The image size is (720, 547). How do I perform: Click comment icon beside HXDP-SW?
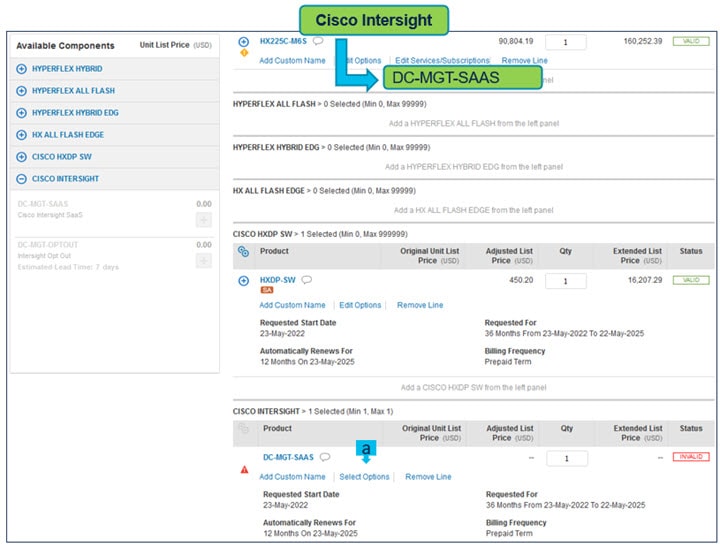pos(306,280)
